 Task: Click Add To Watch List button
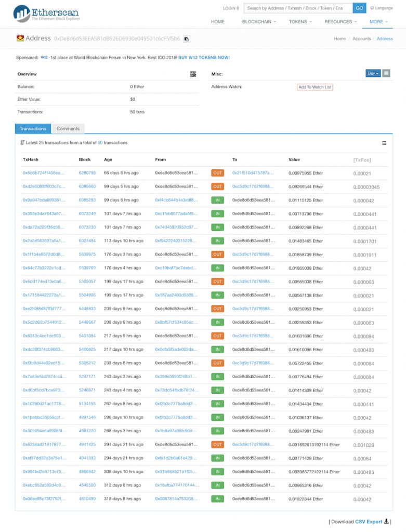click(315, 87)
